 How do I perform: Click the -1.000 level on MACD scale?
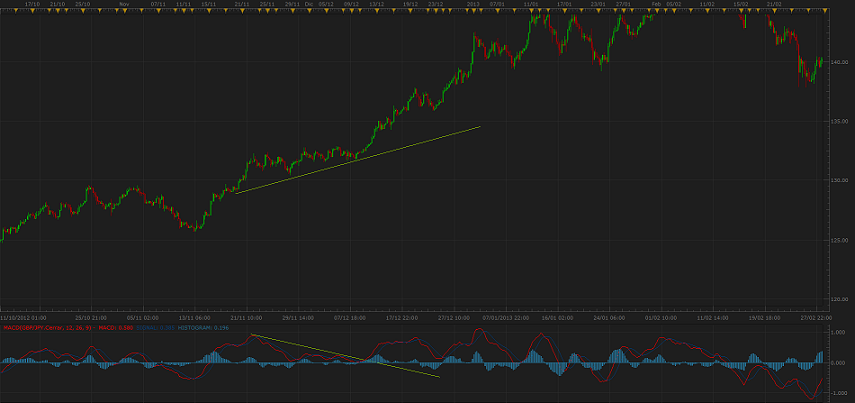[839, 393]
